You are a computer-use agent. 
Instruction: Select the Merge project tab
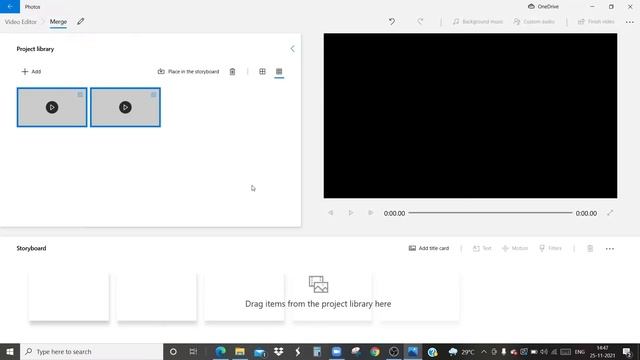[58, 22]
